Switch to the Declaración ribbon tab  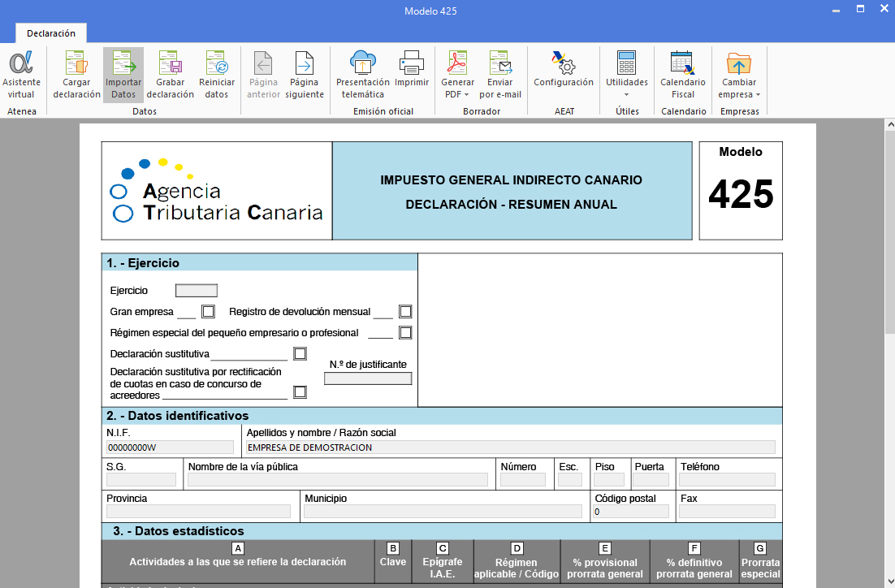coord(51,33)
